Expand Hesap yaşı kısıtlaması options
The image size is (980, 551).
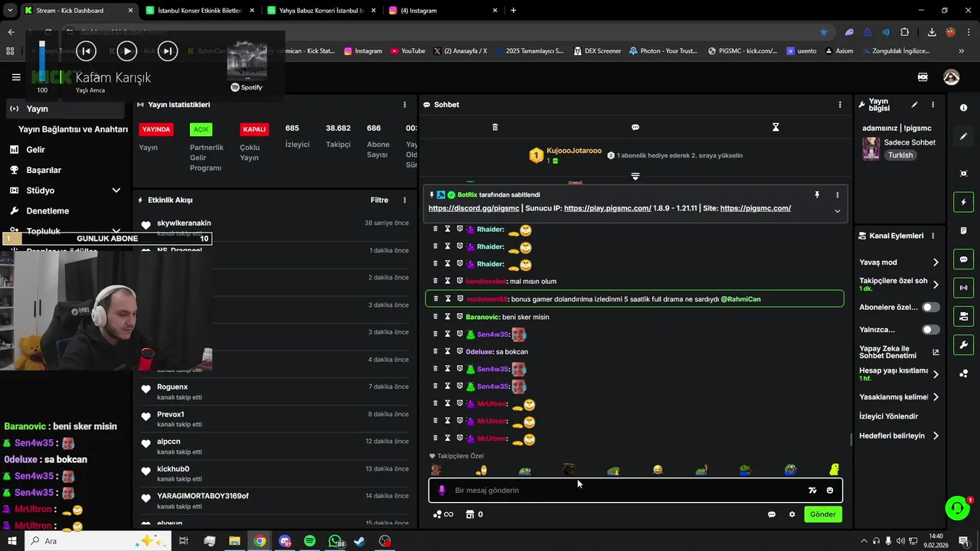click(x=936, y=374)
